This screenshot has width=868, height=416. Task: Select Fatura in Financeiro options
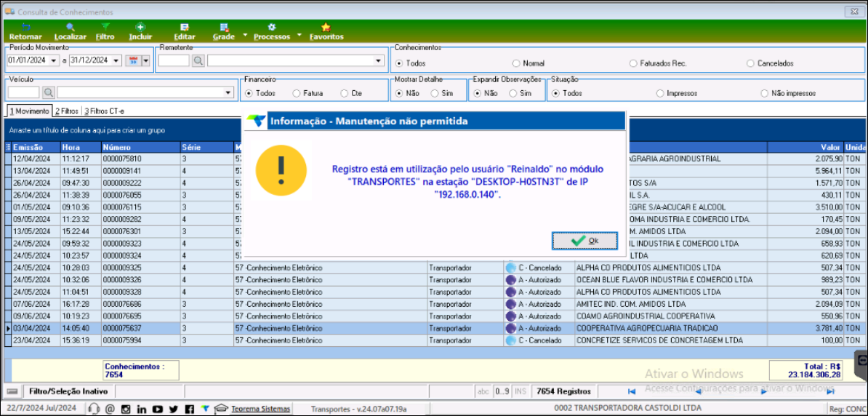point(297,93)
